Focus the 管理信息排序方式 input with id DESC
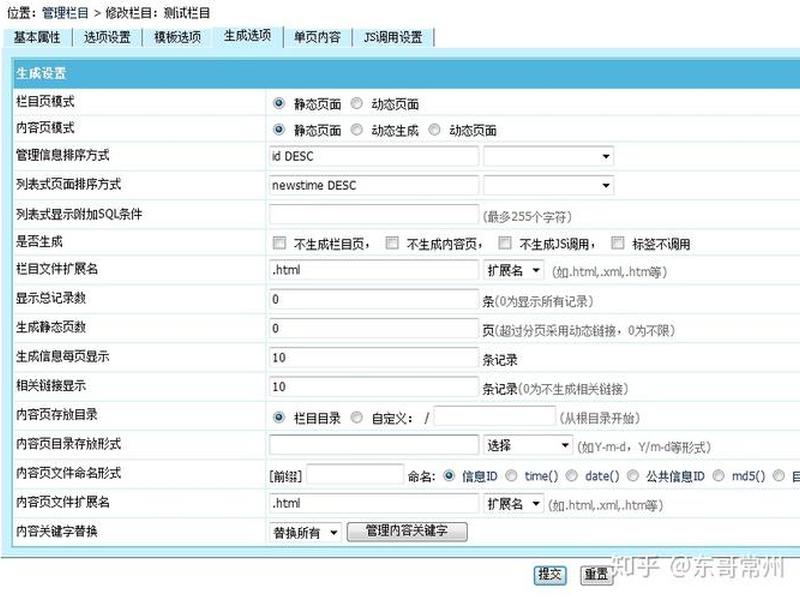 point(373,156)
